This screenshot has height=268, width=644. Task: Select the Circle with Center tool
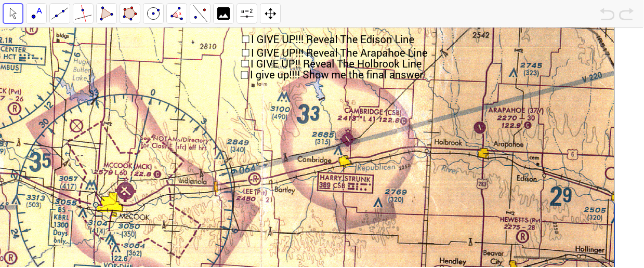153,14
